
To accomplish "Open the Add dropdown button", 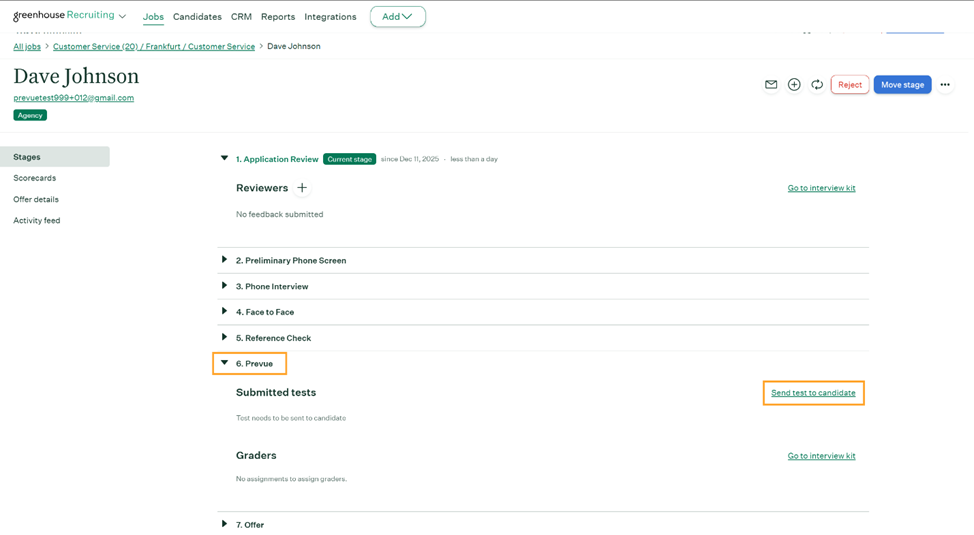I will point(397,17).
